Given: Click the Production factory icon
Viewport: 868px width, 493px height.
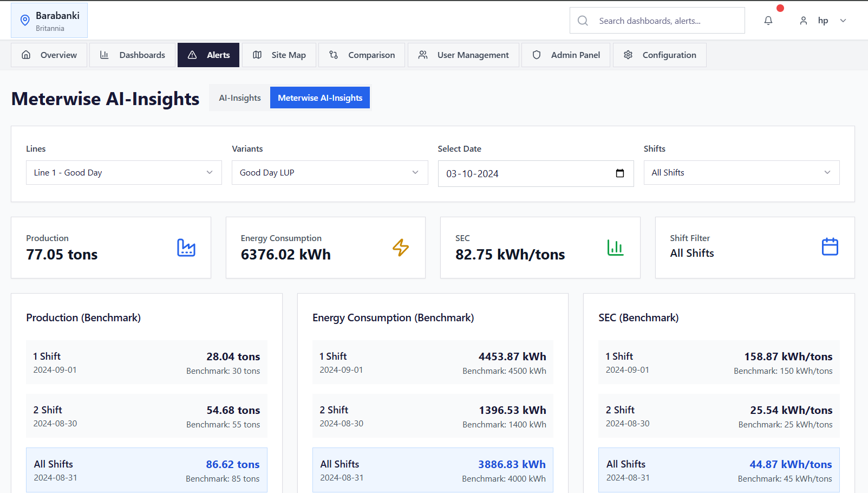Looking at the screenshot, I should tap(186, 248).
